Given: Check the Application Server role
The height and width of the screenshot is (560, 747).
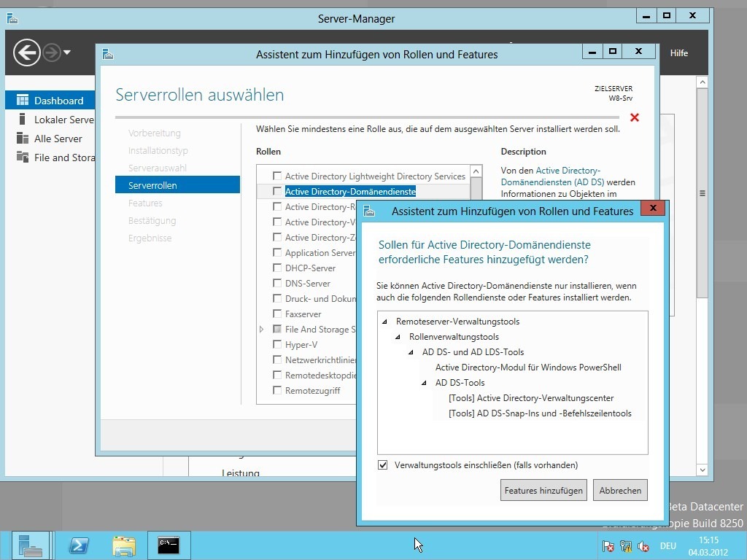Looking at the screenshot, I should pyautogui.click(x=276, y=252).
